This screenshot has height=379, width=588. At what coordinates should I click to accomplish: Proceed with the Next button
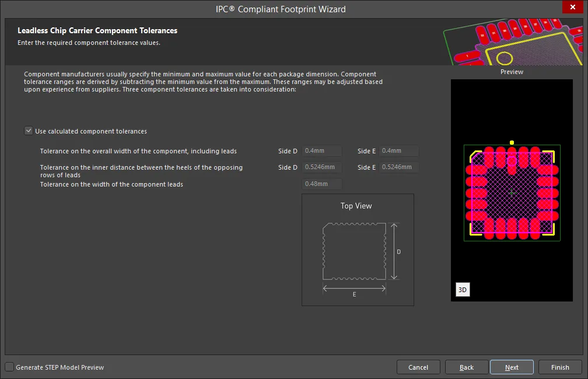512,367
